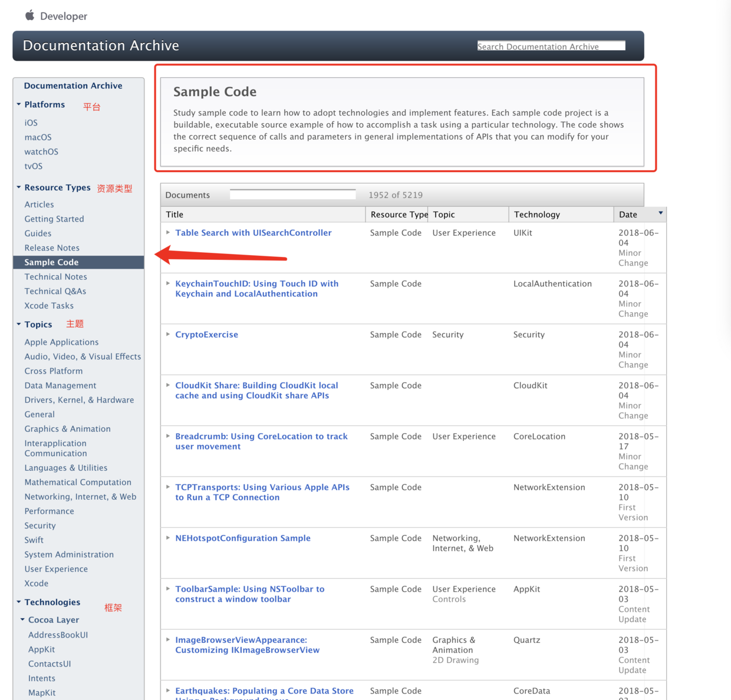The image size is (731, 700).
Task: Choose the System Administration topic
Action: coord(69,554)
